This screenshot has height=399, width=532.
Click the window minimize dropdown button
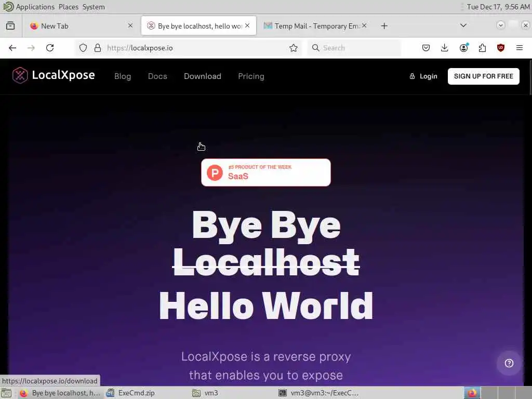(500, 25)
